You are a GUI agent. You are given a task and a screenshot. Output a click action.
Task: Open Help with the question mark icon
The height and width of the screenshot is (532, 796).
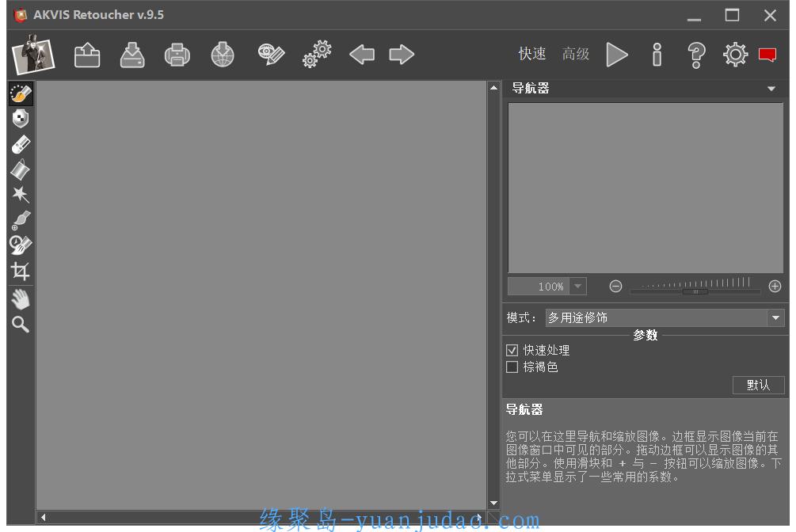click(696, 55)
